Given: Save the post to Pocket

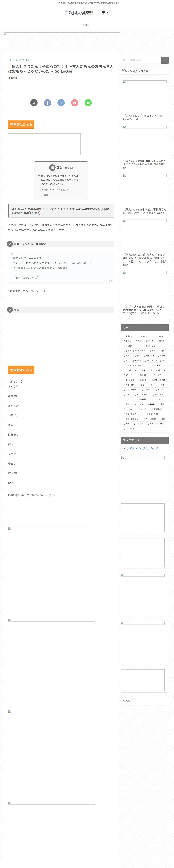Looking at the screenshot, I should click(x=75, y=103).
